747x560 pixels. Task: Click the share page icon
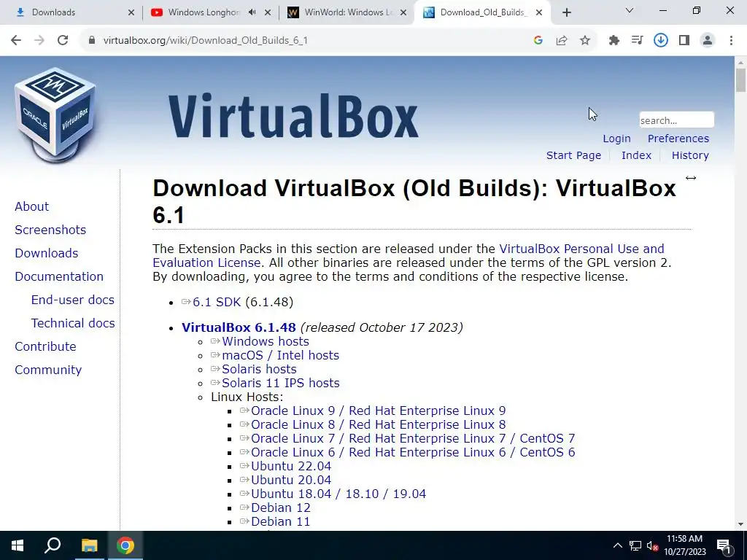[x=562, y=41]
